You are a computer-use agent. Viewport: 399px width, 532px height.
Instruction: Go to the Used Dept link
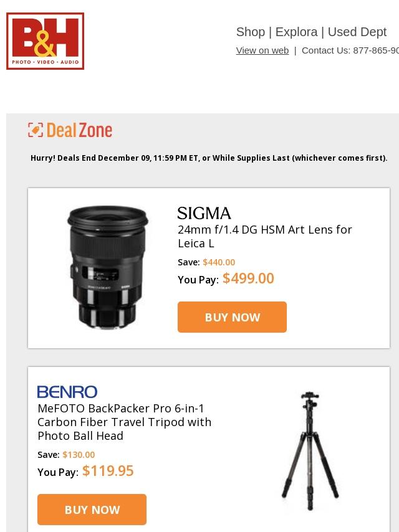357,32
